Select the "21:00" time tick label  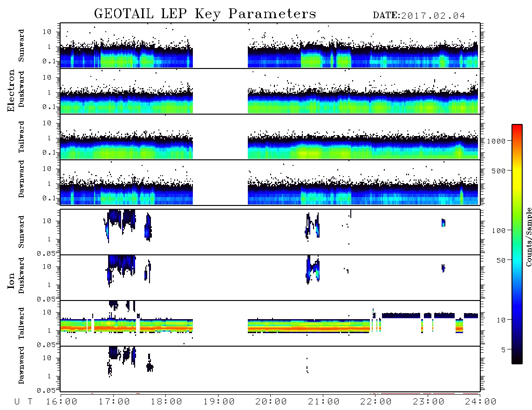(x=324, y=402)
